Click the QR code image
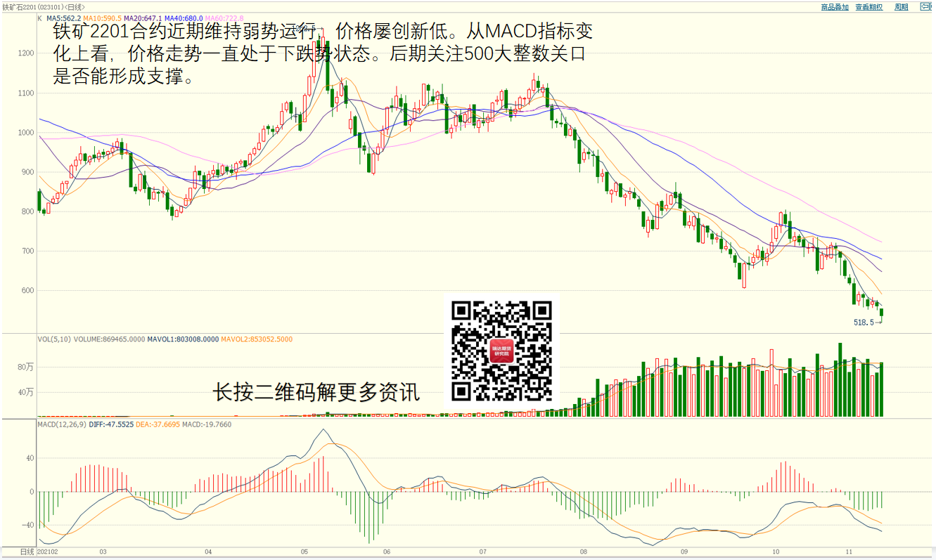Image resolution: width=936 pixels, height=560 pixels. (501, 351)
